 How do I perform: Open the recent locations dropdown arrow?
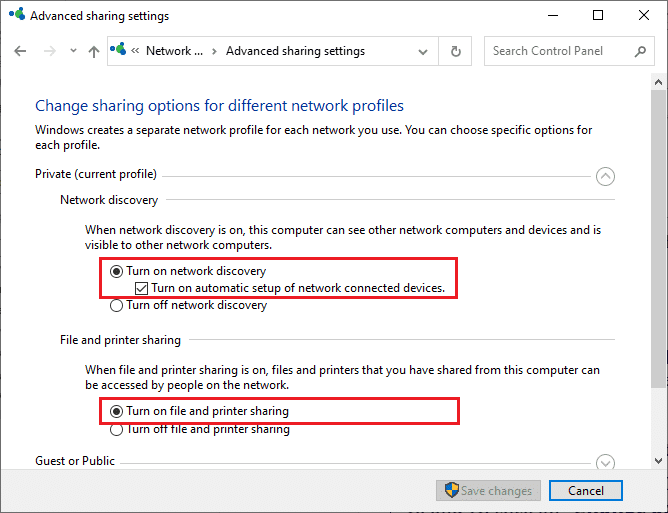point(72,51)
